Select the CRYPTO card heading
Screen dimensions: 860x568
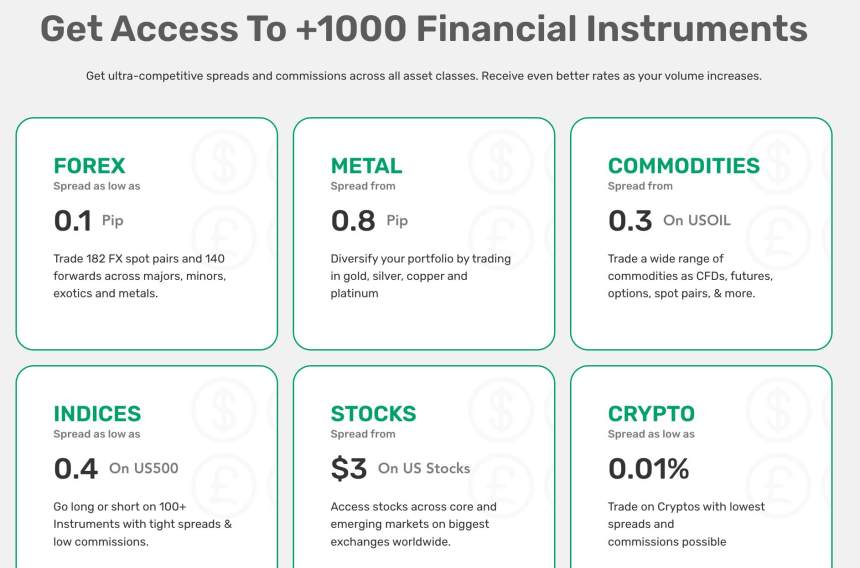tap(651, 414)
